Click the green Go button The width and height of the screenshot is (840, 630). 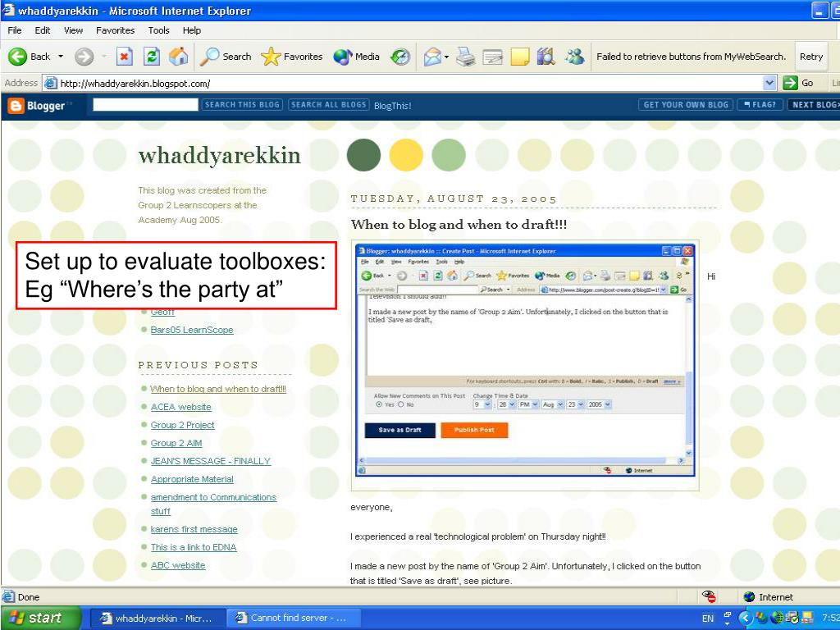(x=798, y=83)
